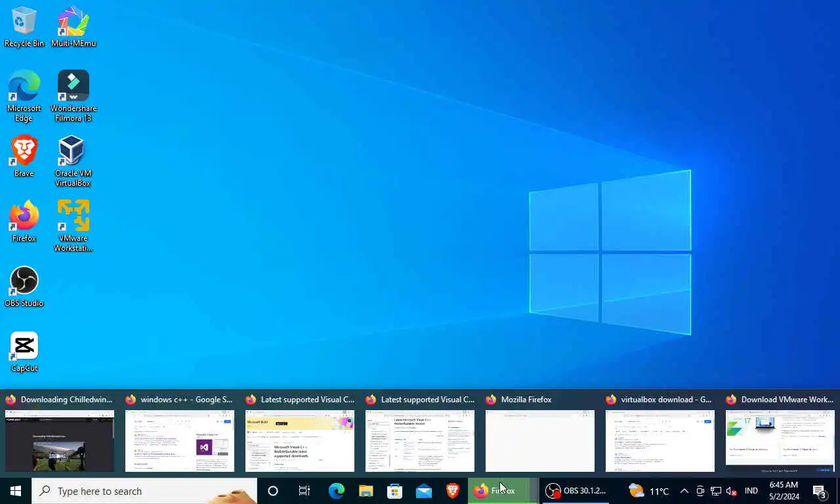The height and width of the screenshot is (504, 840).
Task: Click the virtualbox download - G... title
Action: point(666,399)
